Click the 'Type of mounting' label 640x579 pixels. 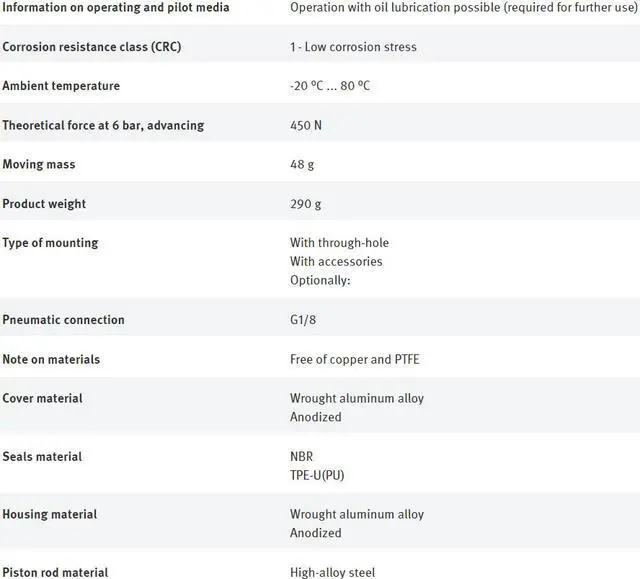[50, 243]
